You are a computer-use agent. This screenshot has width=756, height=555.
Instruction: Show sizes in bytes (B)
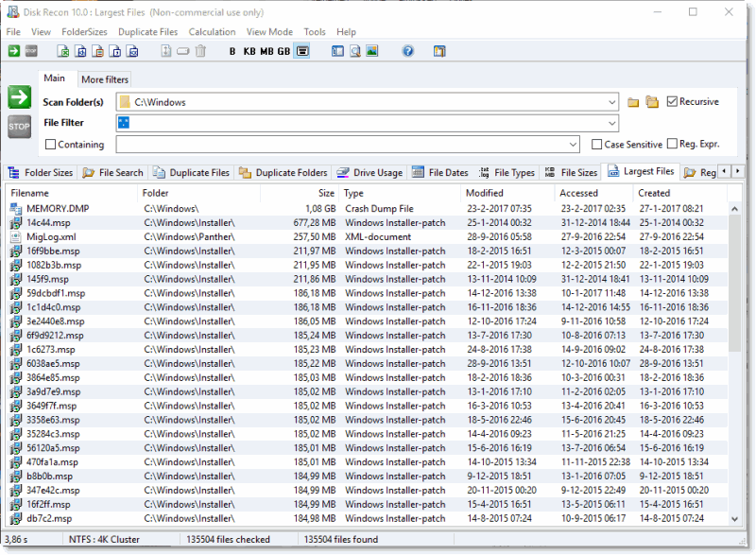click(232, 51)
